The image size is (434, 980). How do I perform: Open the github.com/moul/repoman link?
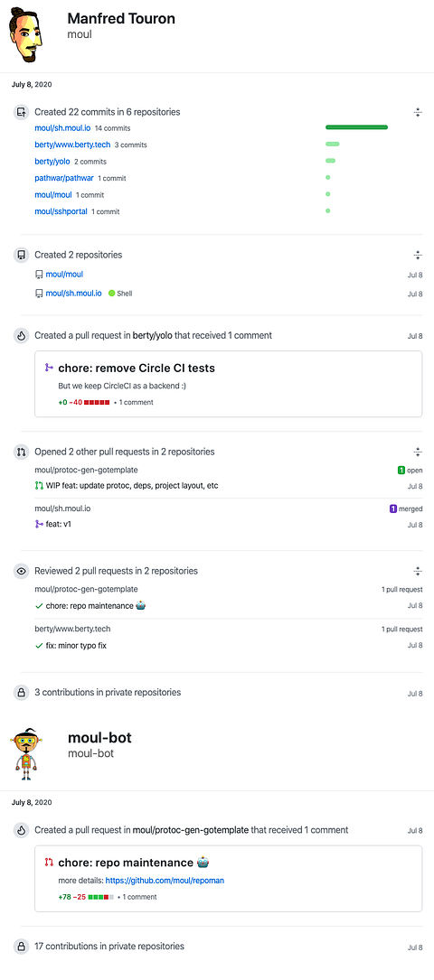pyautogui.click(x=165, y=881)
